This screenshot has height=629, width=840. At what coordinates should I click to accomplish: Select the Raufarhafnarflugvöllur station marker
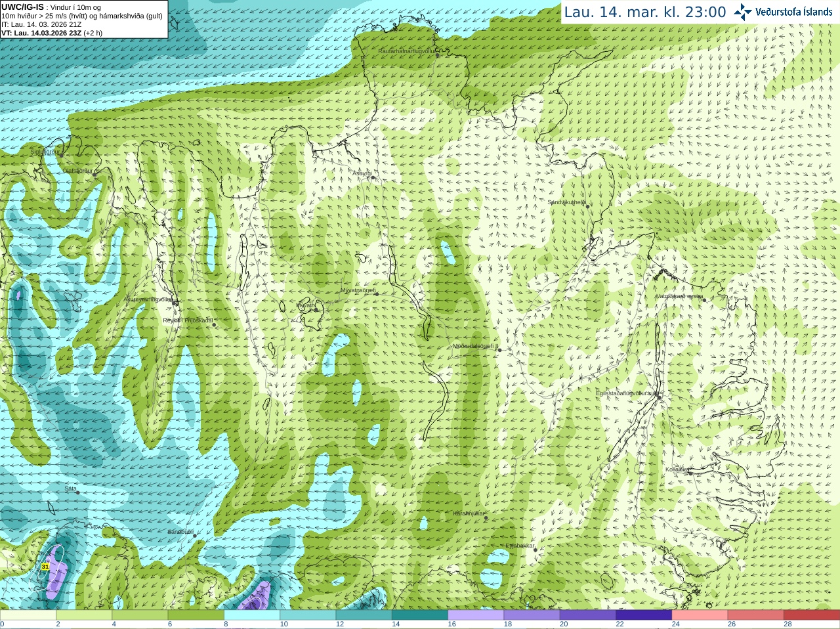(x=438, y=55)
